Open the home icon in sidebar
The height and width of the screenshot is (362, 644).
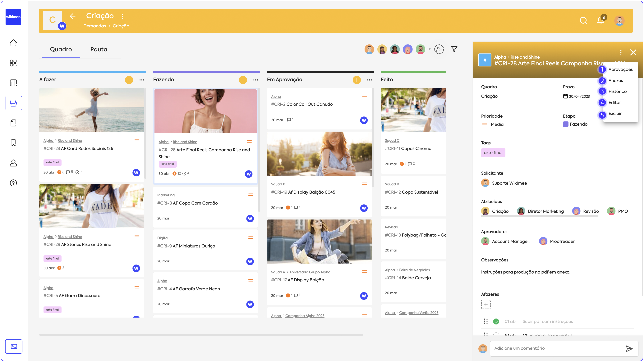pyautogui.click(x=13, y=43)
